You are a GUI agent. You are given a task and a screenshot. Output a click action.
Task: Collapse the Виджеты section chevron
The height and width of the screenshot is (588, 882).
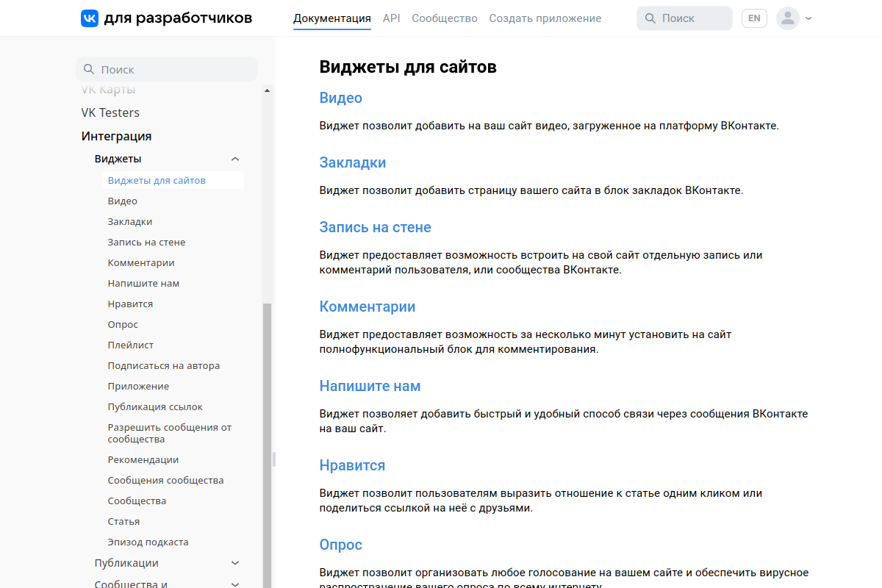click(x=235, y=159)
